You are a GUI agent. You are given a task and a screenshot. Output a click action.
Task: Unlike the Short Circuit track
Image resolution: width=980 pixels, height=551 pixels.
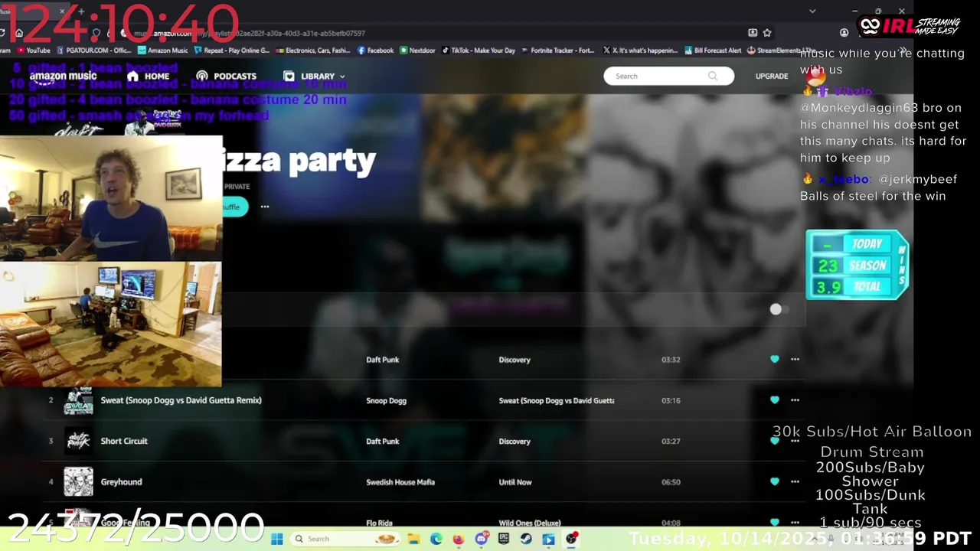click(775, 441)
